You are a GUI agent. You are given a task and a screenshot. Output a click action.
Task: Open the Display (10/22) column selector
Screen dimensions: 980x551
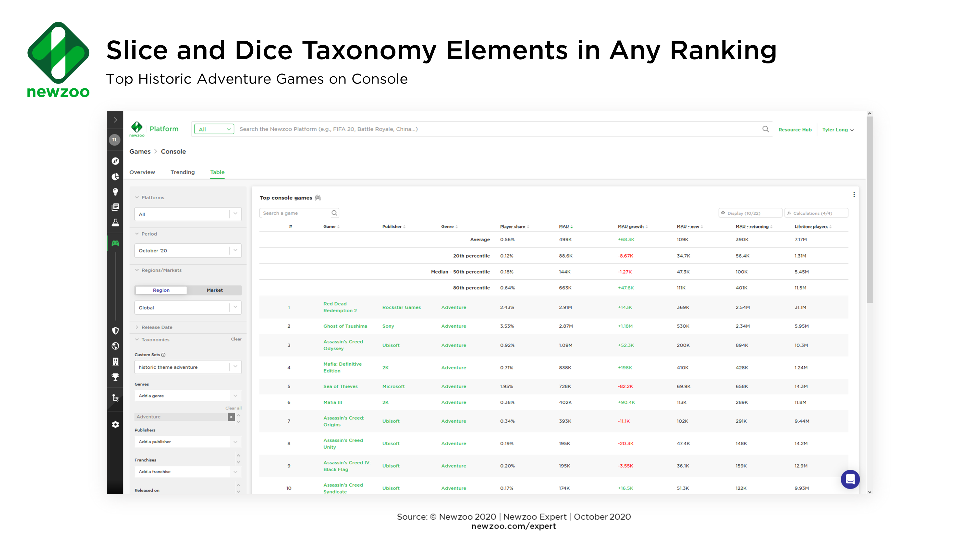tap(750, 213)
